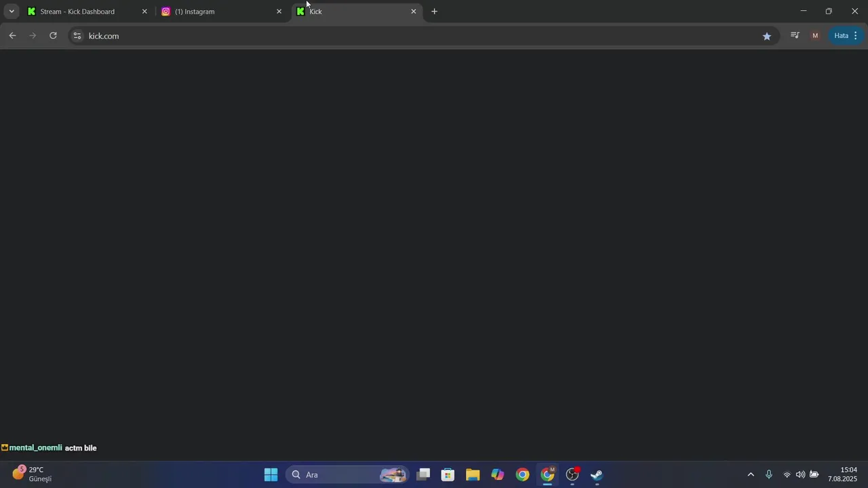Open OBS Studio from taskbar
The image size is (868, 488).
tap(572, 474)
